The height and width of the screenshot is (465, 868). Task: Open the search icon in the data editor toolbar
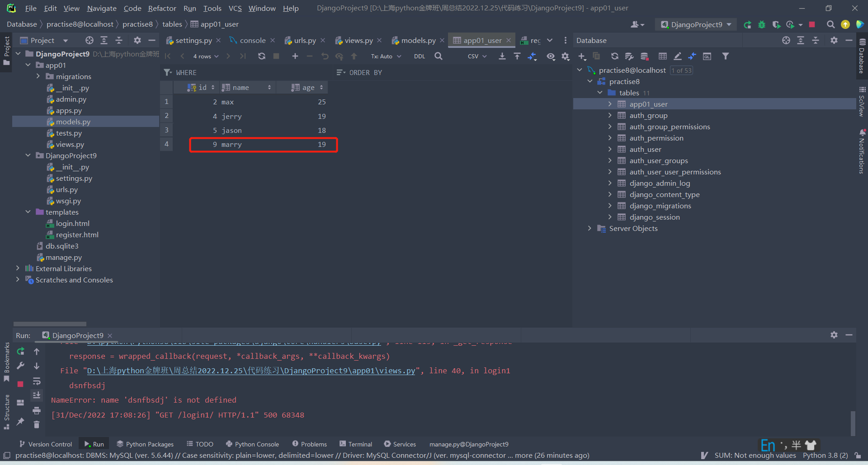(439, 56)
